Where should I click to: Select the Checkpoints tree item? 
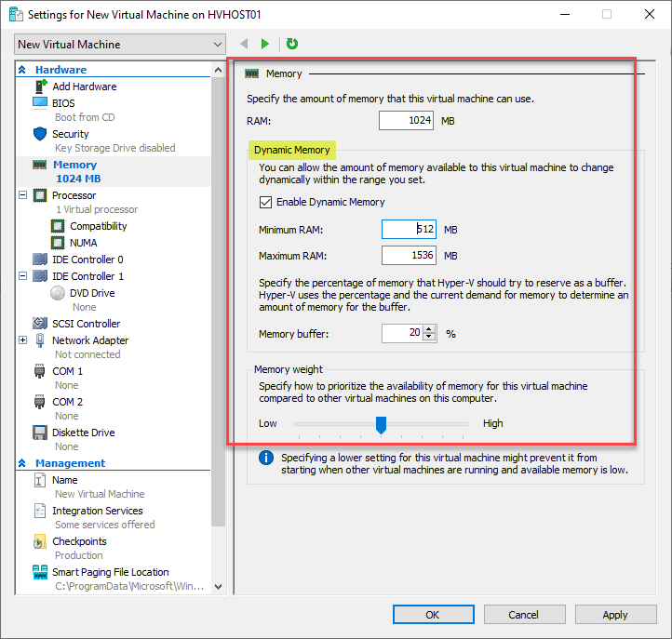(x=79, y=541)
